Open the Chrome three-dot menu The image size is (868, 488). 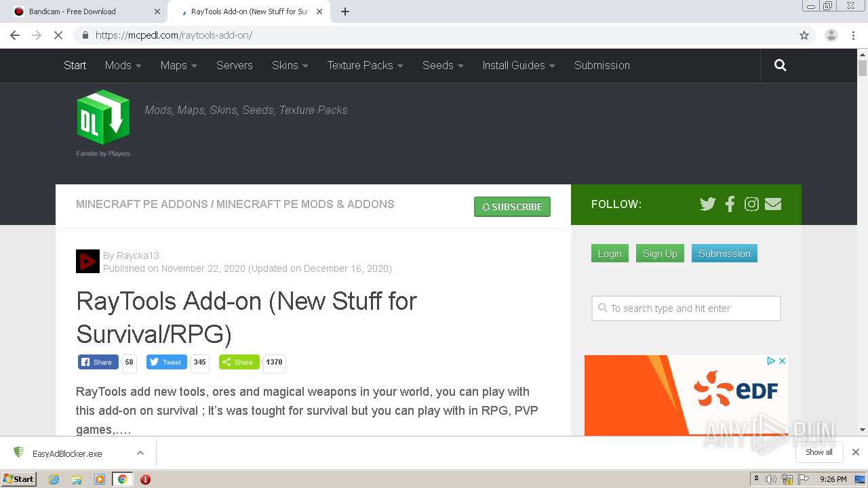(x=854, y=35)
